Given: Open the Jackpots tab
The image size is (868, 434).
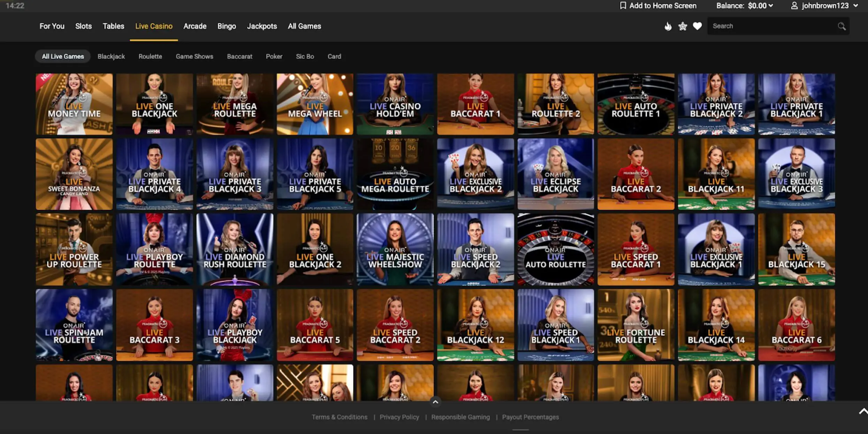Looking at the screenshot, I should [x=262, y=26].
